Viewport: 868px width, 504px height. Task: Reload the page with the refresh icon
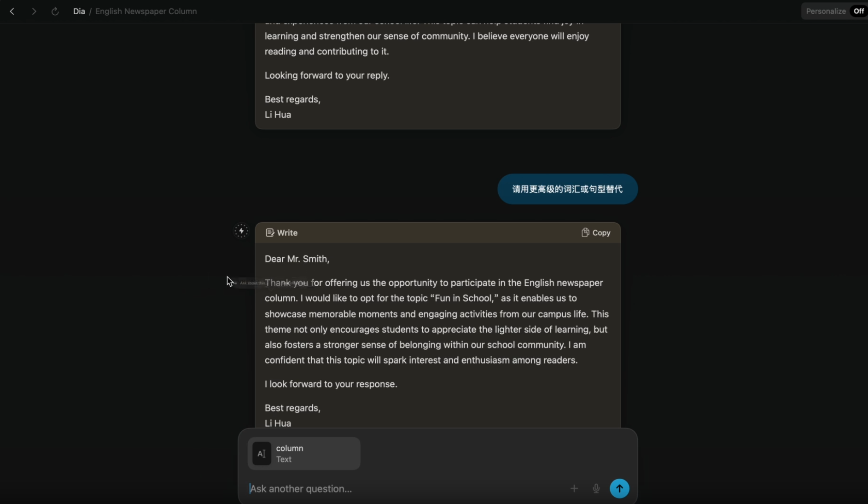(x=55, y=12)
